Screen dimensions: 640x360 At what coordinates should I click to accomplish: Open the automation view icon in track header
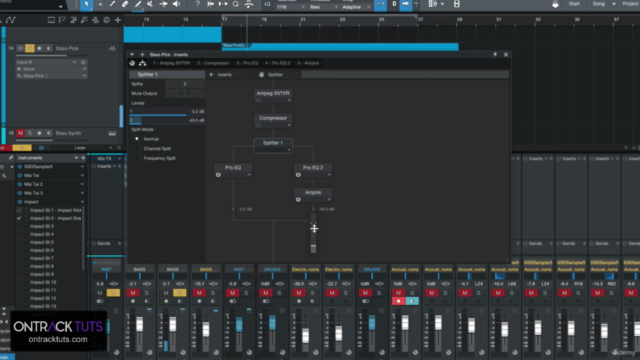pos(10,20)
